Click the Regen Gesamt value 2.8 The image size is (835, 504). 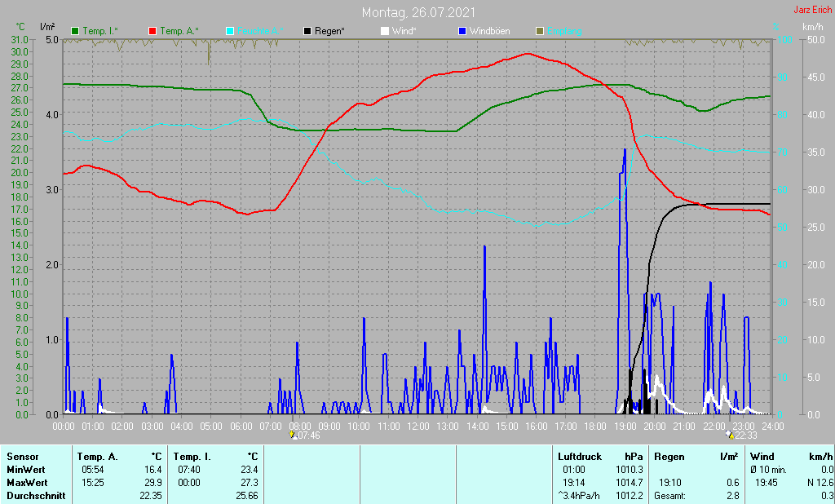(732, 496)
